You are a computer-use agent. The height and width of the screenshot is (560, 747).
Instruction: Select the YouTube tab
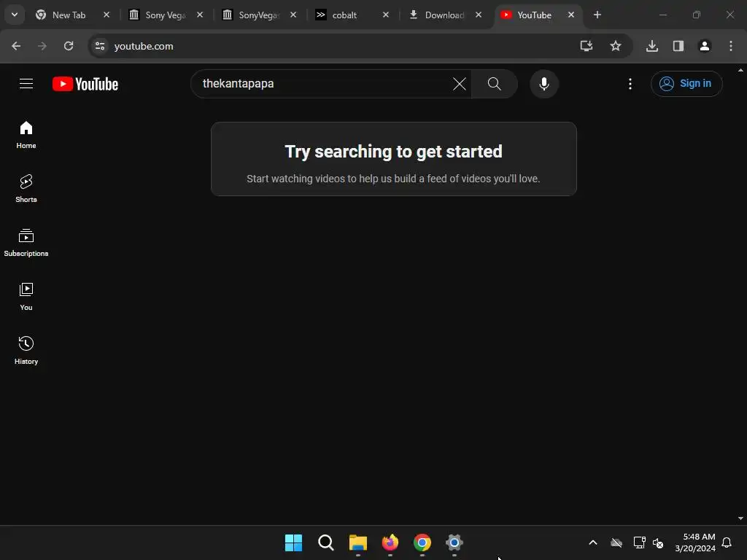tap(535, 15)
